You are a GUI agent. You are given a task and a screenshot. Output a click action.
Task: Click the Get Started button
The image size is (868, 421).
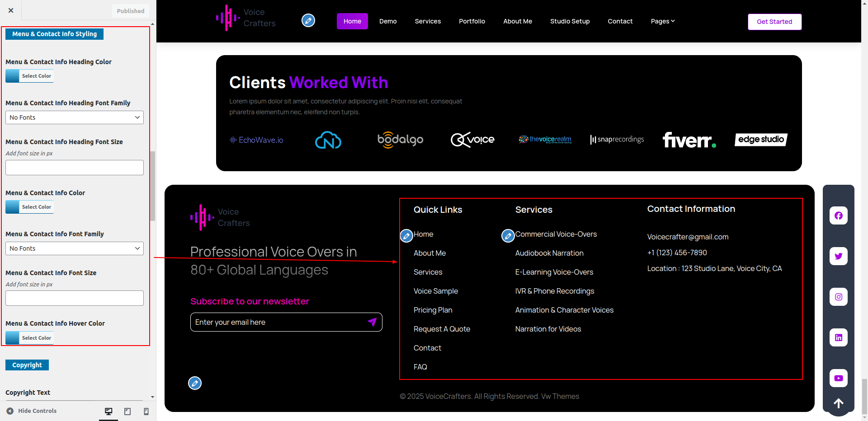774,22
